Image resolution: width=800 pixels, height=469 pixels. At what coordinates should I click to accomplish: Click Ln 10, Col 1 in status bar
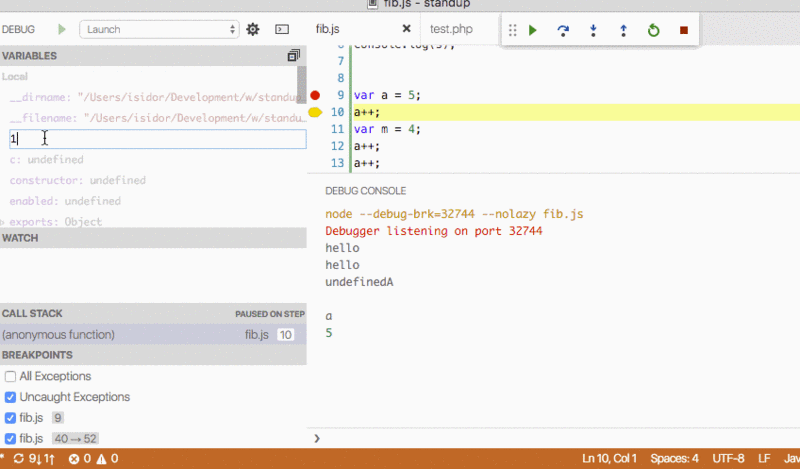[x=610, y=458]
